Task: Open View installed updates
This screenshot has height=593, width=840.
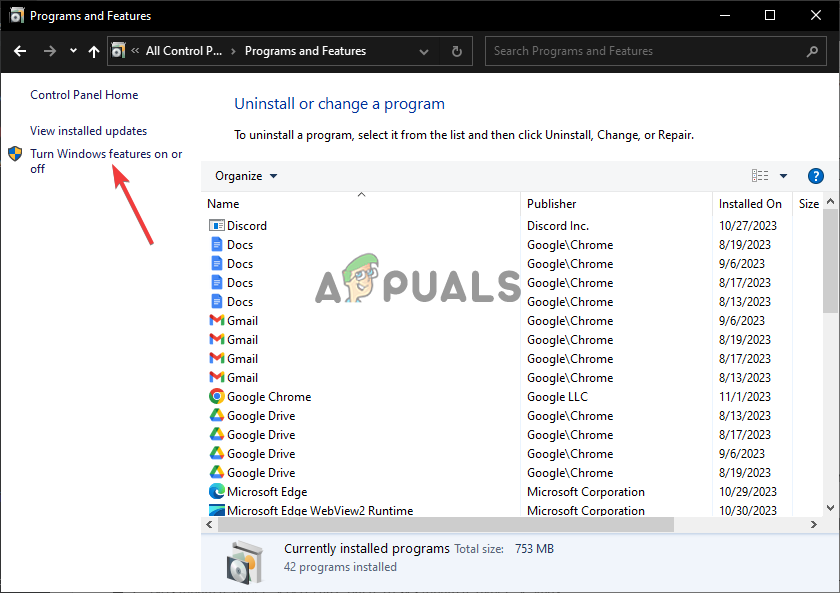Action: pyautogui.click(x=88, y=130)
